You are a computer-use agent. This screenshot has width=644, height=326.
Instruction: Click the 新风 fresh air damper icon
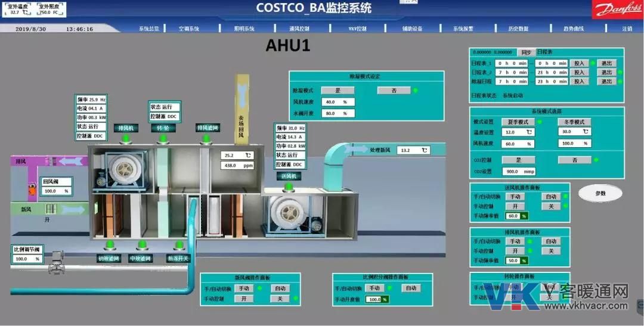(x=50, y=209)
